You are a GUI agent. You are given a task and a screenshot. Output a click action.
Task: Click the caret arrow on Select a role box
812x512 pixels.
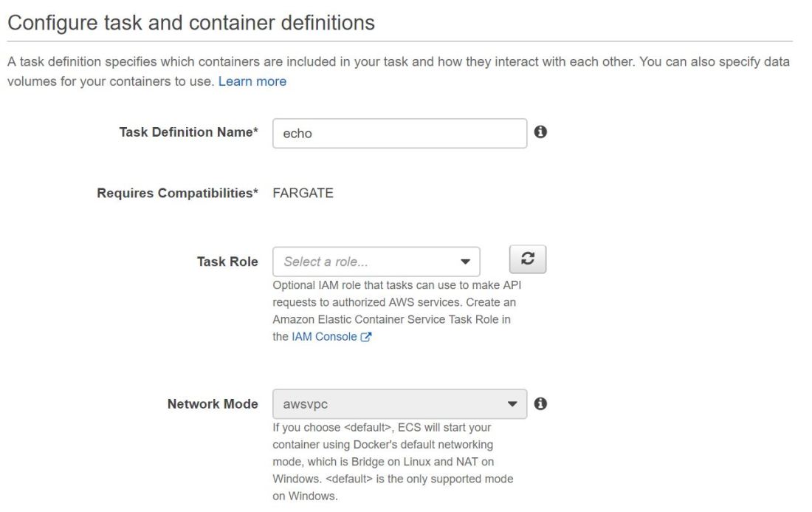(466, 261)
